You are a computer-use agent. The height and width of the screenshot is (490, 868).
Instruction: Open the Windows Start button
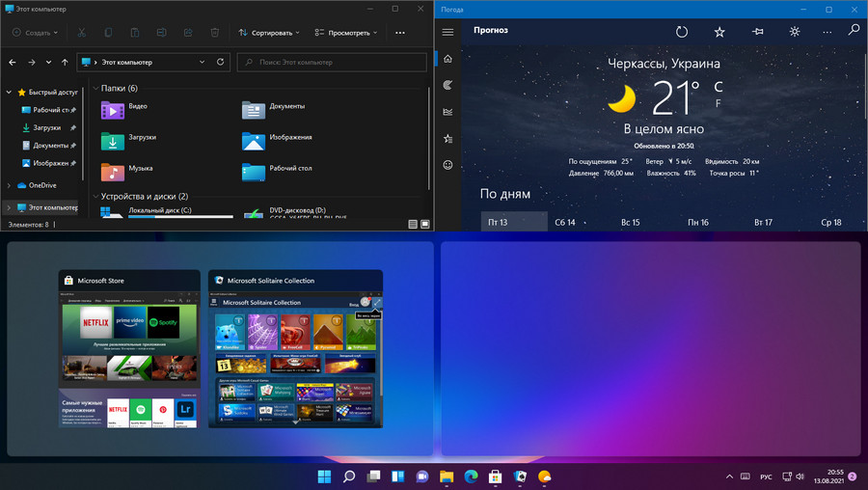324,476
